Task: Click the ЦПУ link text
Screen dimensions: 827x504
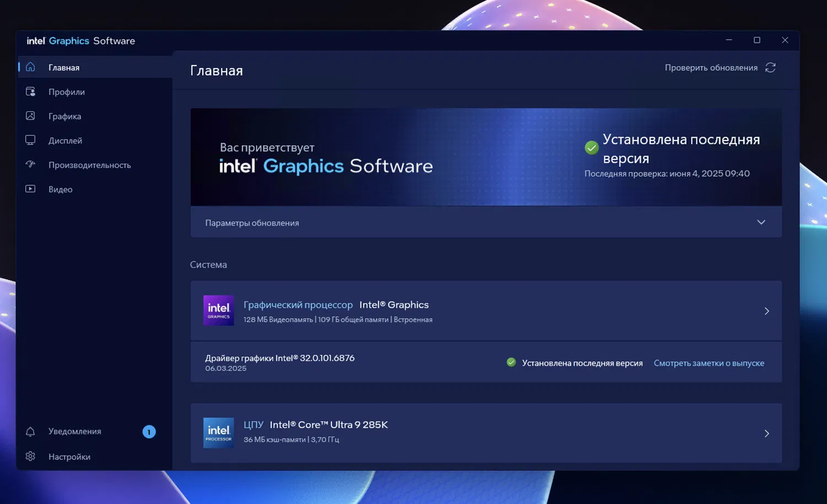Action: pos(254,425)
